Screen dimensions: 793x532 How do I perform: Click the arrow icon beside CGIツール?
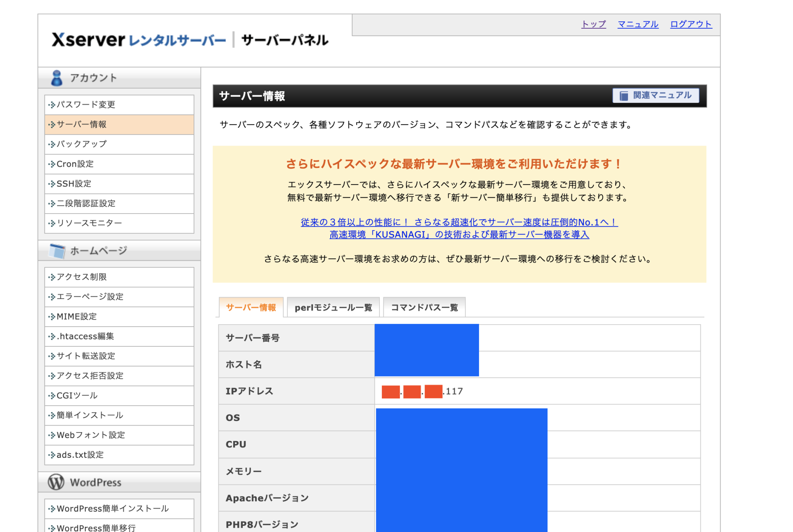(51, 395)
